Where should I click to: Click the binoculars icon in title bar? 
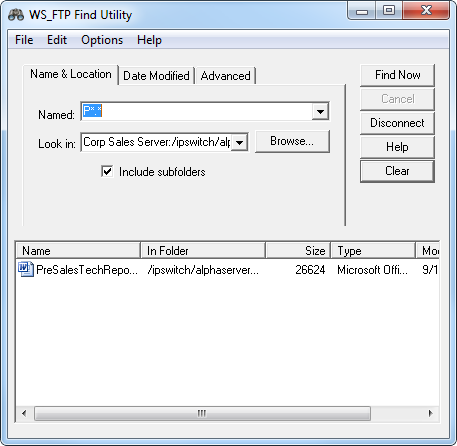point(16,15)
